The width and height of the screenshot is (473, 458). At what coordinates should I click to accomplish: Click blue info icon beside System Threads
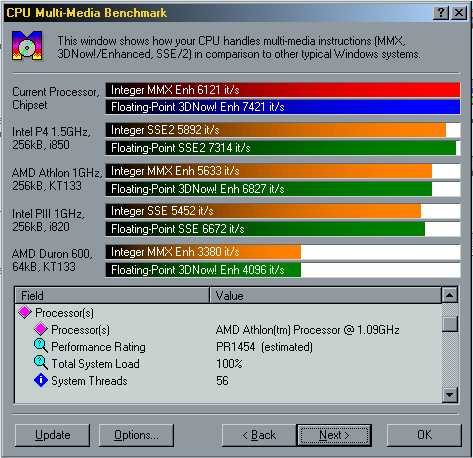tap(41, 380)
